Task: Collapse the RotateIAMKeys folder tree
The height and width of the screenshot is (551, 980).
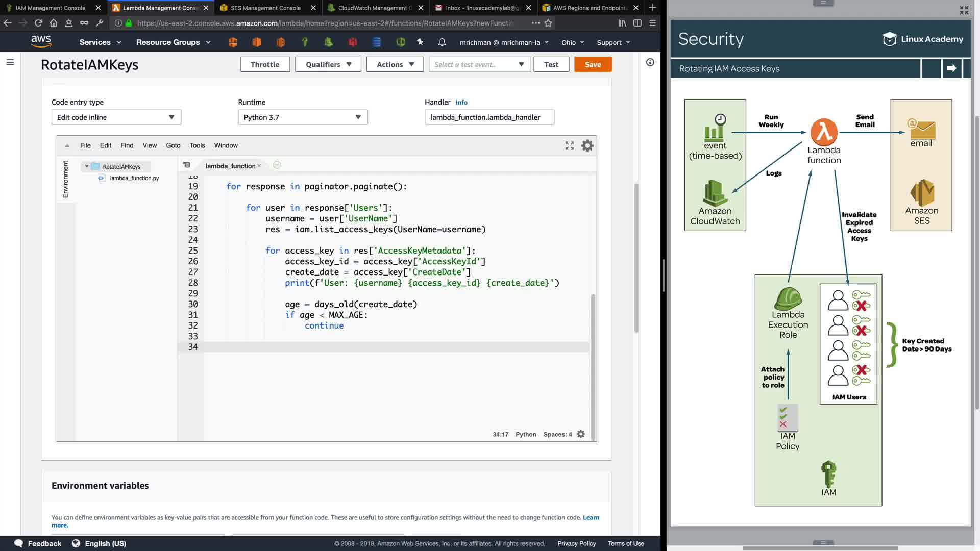Action: [87, 166]
